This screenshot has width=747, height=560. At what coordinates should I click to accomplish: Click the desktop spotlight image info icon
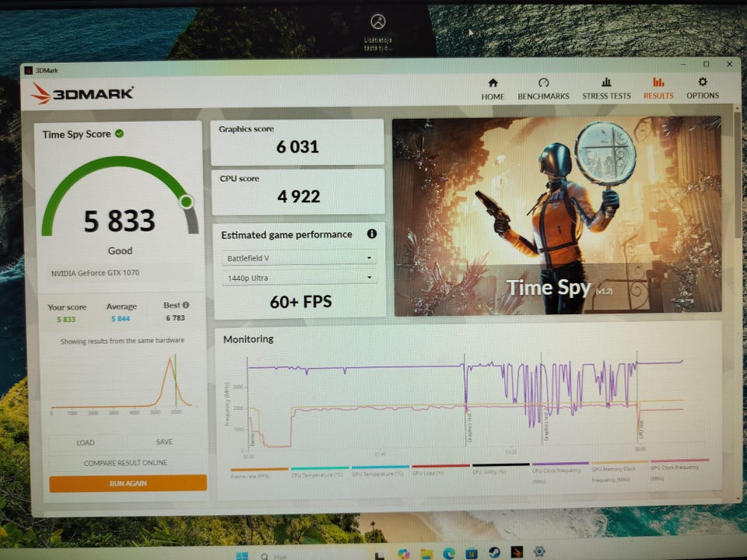378,22
